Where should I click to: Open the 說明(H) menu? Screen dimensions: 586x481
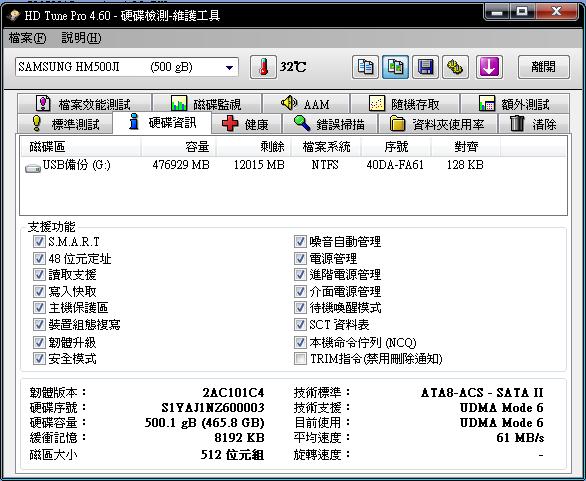(81, 38)
